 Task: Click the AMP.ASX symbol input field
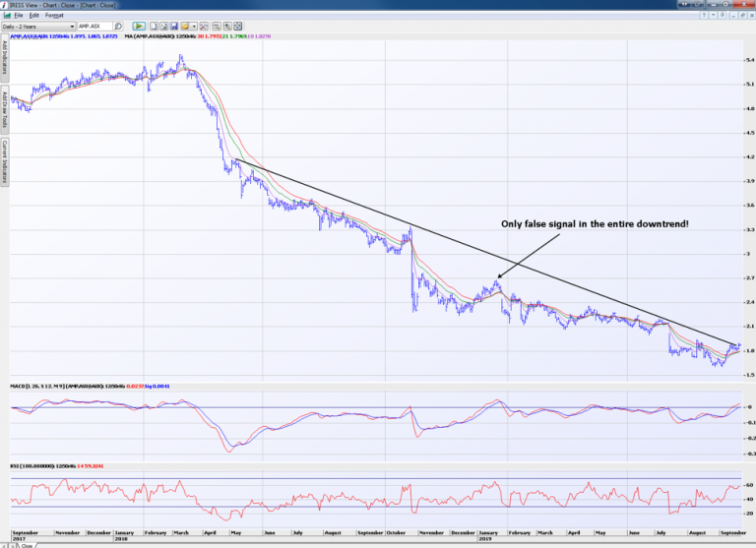tap(94, 26)
